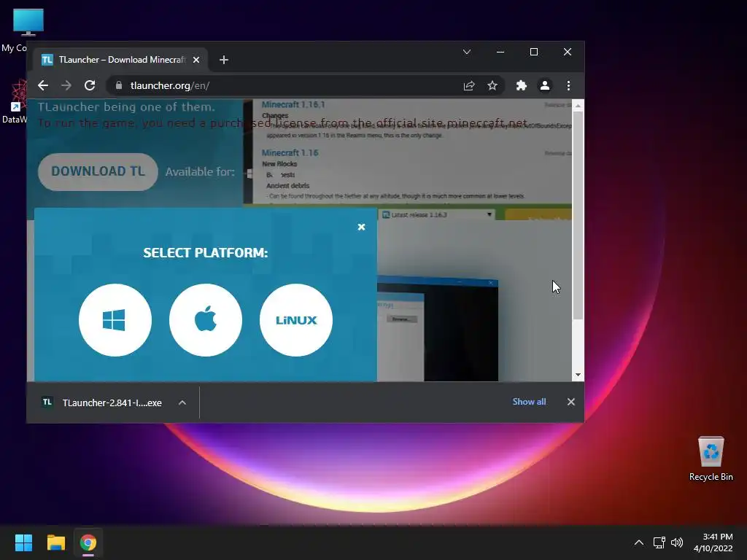
Task: Open the volume tray icon
Action: click(x=676, y=542)
